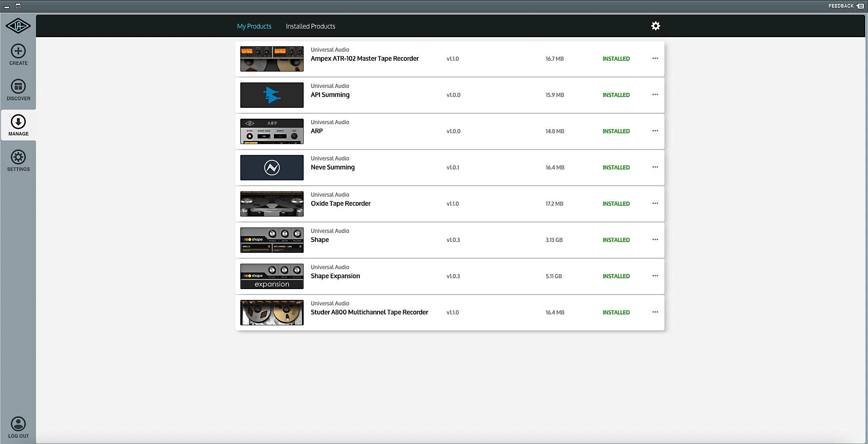Click INSTALLED status for ARP
868x444 pixels.
(x=616, y=131)
